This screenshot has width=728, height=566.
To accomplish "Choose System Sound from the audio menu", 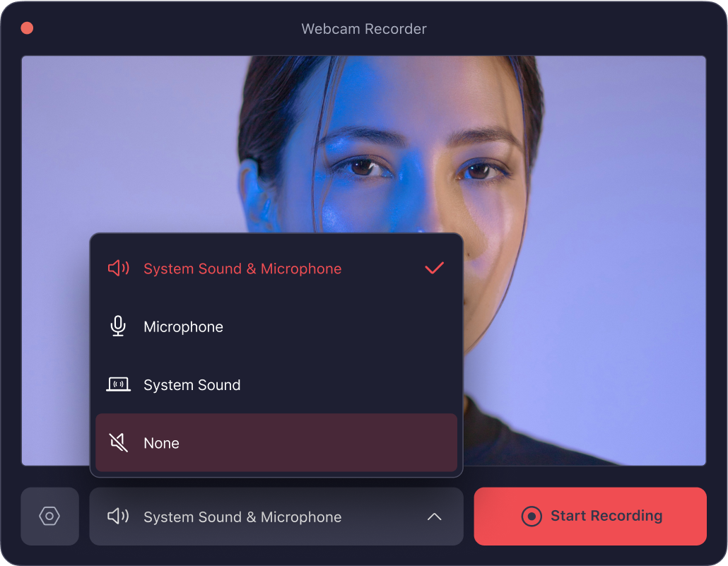I will point(192,384).
